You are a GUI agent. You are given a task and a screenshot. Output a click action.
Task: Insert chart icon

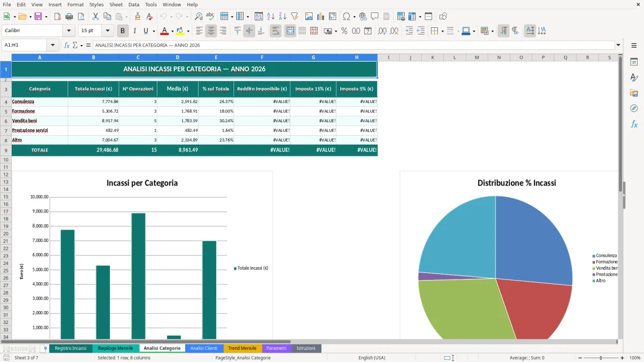click(x=321, y=17)
